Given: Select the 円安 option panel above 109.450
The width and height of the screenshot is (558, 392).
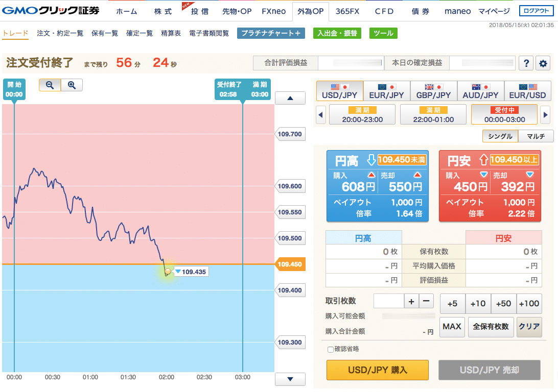Looking at the screenshot, I should pyautogui.click(x=490, y=186).
